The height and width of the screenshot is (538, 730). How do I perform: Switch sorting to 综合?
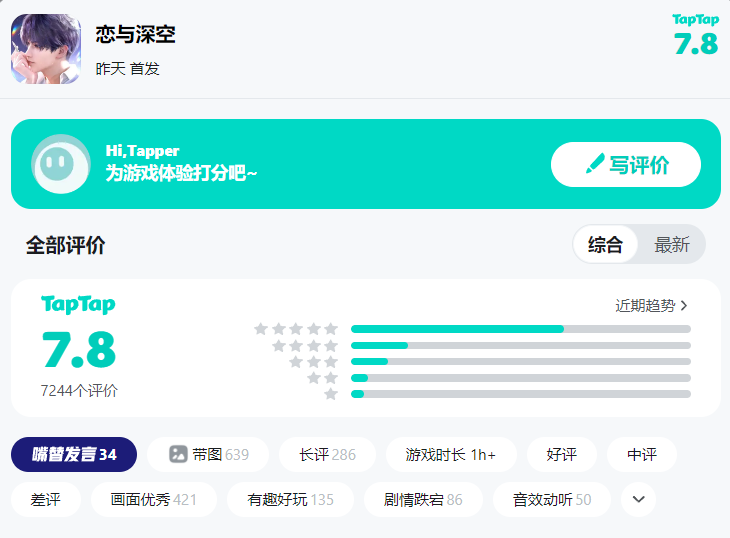point(605,245)
